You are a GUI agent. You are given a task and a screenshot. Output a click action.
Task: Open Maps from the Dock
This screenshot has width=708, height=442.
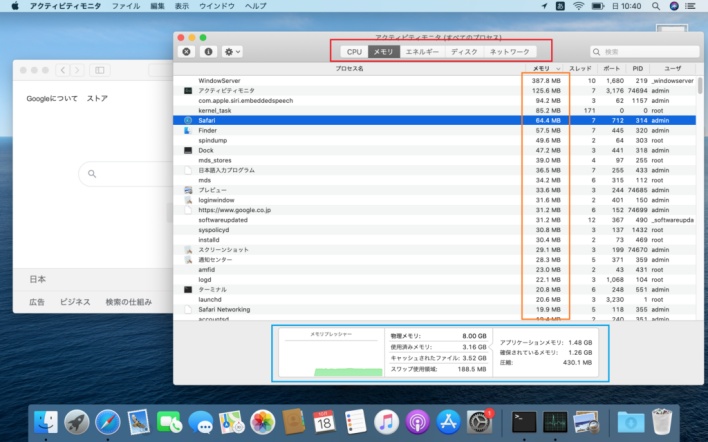point(232,422)
